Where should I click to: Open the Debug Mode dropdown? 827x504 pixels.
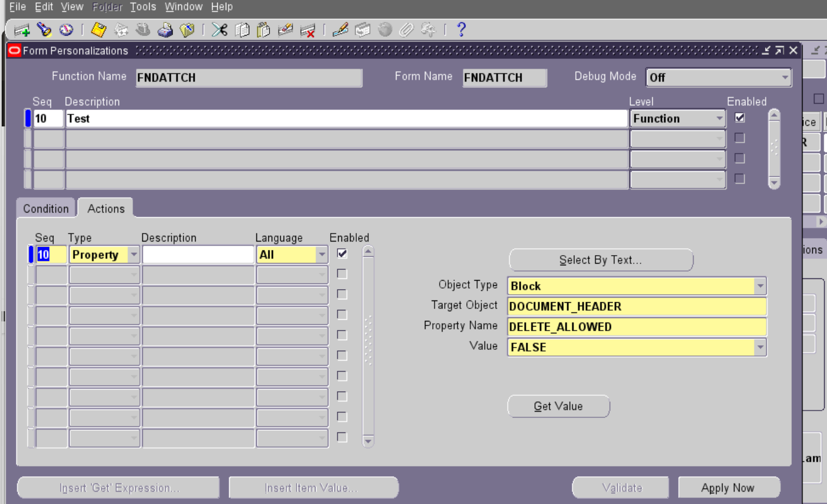(785, 77)
